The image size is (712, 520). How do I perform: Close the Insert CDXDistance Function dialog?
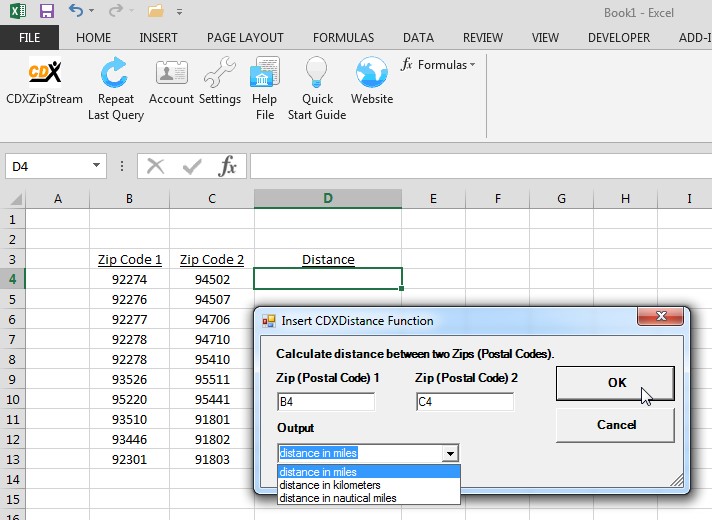(x=661, y=316)
